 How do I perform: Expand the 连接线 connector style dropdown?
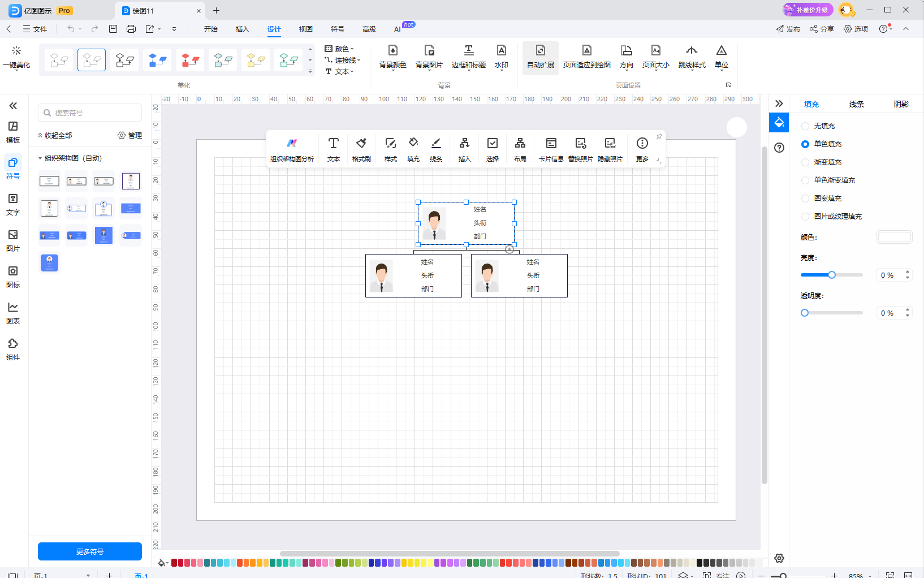click(x=343, y=61)
